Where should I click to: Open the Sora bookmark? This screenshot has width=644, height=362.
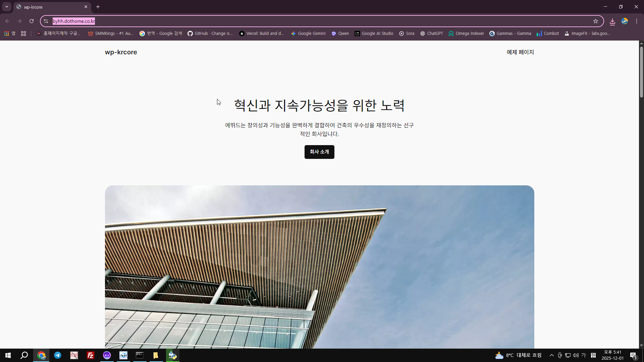[406, 33]
